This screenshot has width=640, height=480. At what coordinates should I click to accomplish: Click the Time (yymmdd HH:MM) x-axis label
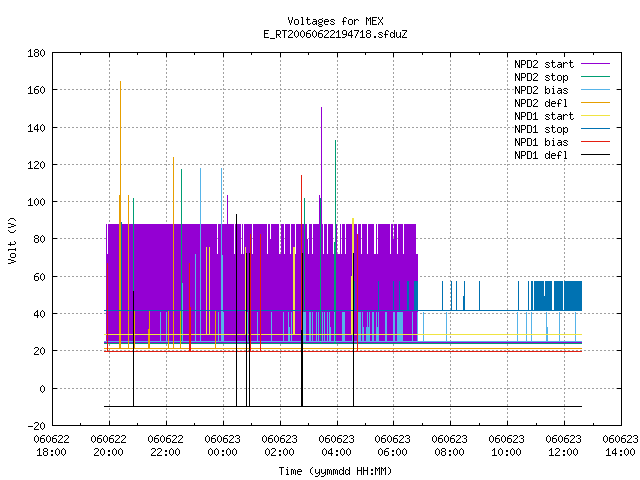[336, 471]
